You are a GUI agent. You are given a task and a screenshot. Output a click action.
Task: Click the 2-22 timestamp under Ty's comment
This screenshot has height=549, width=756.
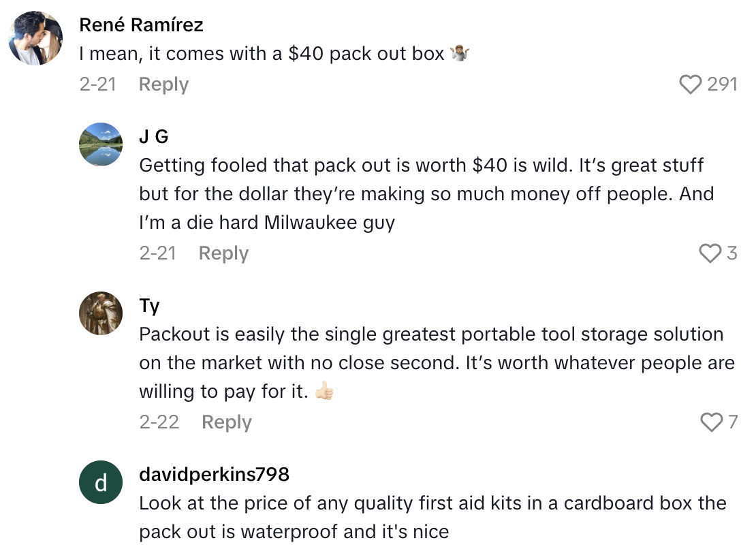[159, 422]
